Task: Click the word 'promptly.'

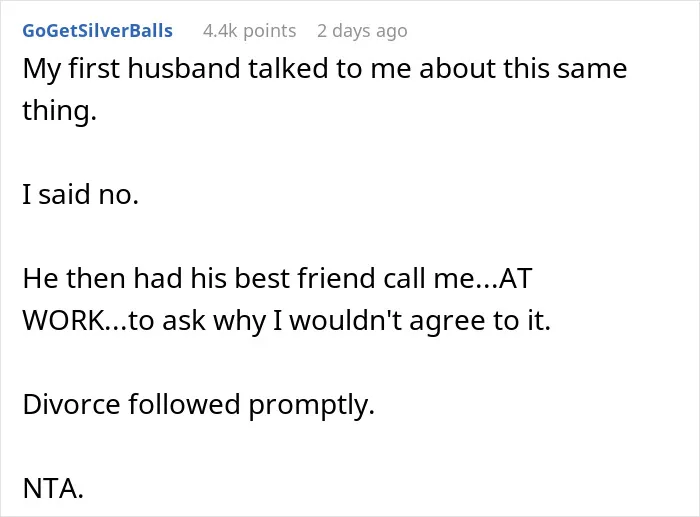Action: click(312, 405)
